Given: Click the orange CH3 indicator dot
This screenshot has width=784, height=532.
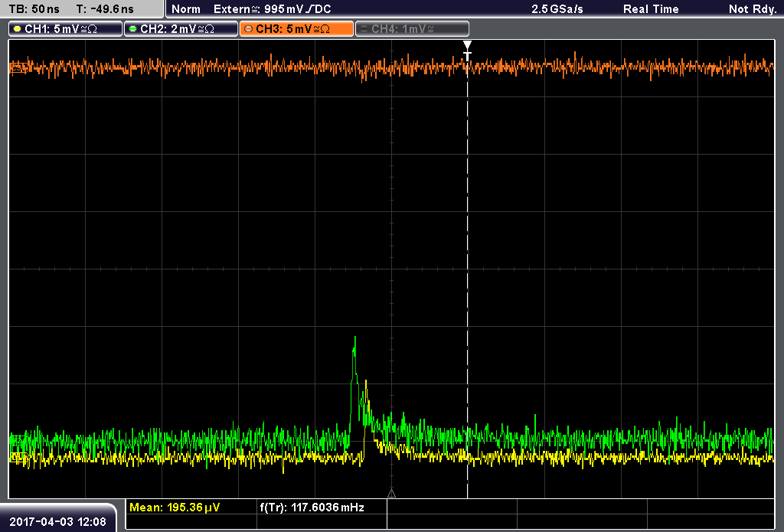Looking at the screenshot, I should [249, 29].
